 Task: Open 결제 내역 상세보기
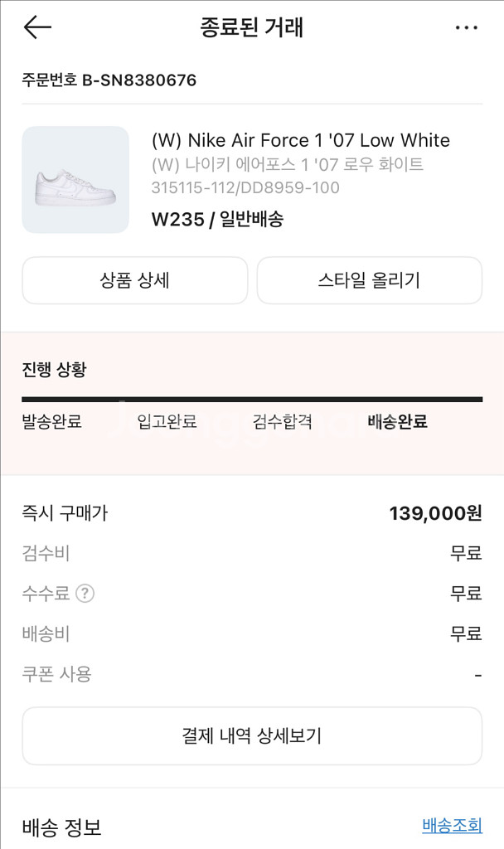click(251, 735)
